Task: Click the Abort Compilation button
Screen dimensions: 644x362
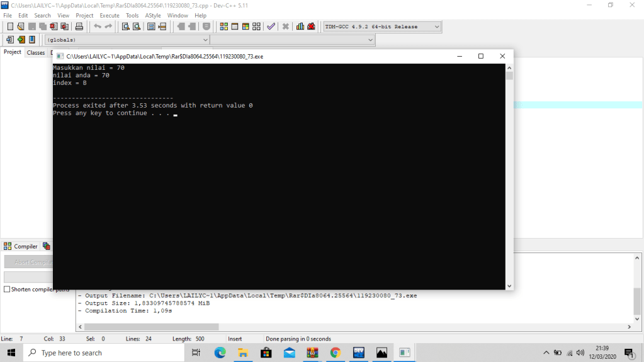Action: [x=29, y=262]
